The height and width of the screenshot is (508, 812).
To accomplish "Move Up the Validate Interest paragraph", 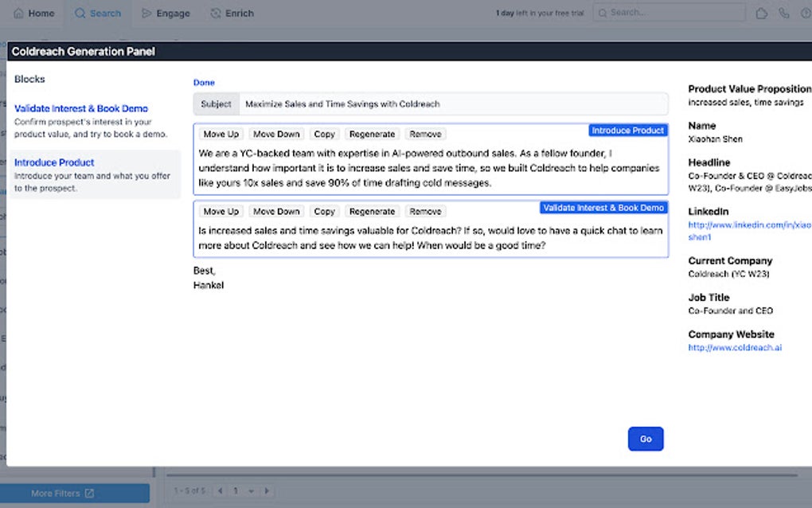I will coord(221,211).
